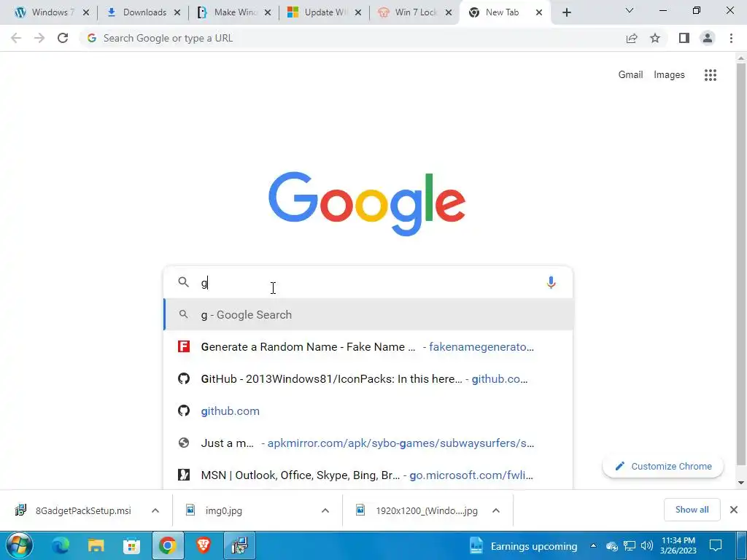Open the Gmail link
Viewport: 747px width, 560px height.
click(x=630, y=75)
